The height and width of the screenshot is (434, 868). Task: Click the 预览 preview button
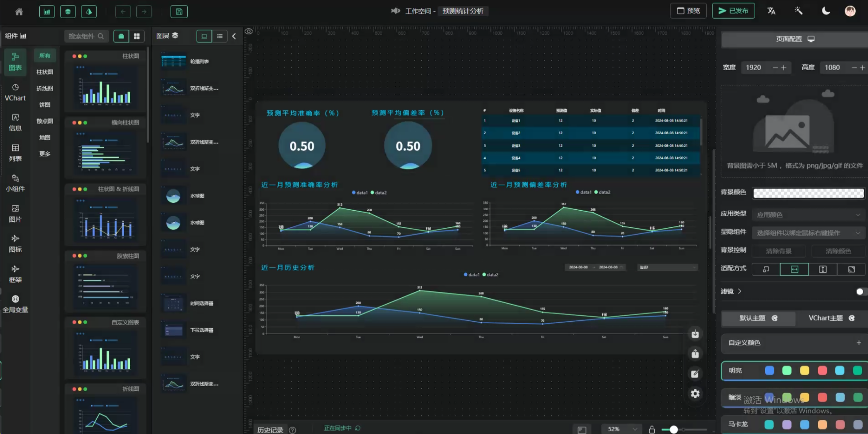(x=688, y=11)
